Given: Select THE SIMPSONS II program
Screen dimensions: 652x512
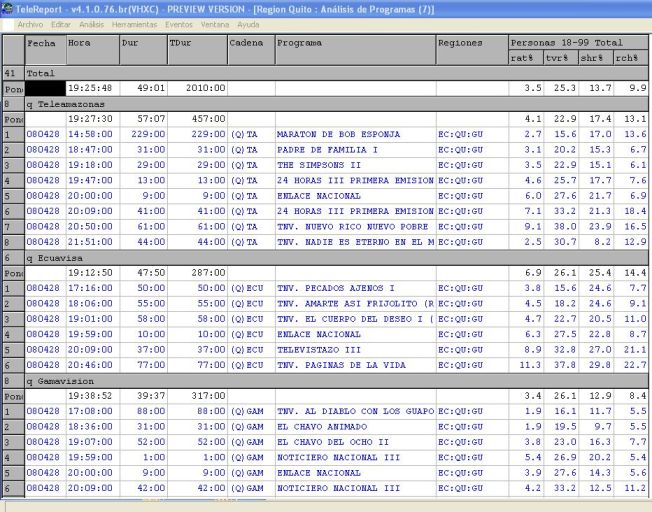Looking at the screenshot, I should pos(319,165).
